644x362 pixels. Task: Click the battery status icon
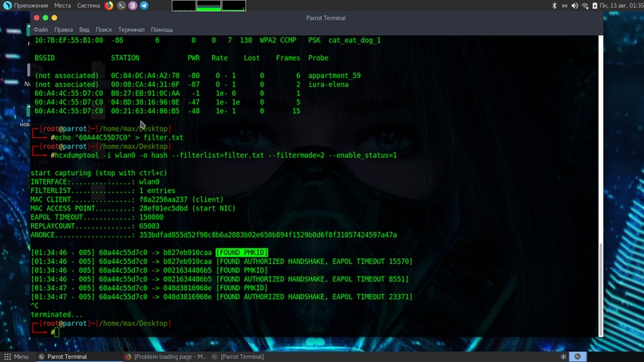[595, 6]
